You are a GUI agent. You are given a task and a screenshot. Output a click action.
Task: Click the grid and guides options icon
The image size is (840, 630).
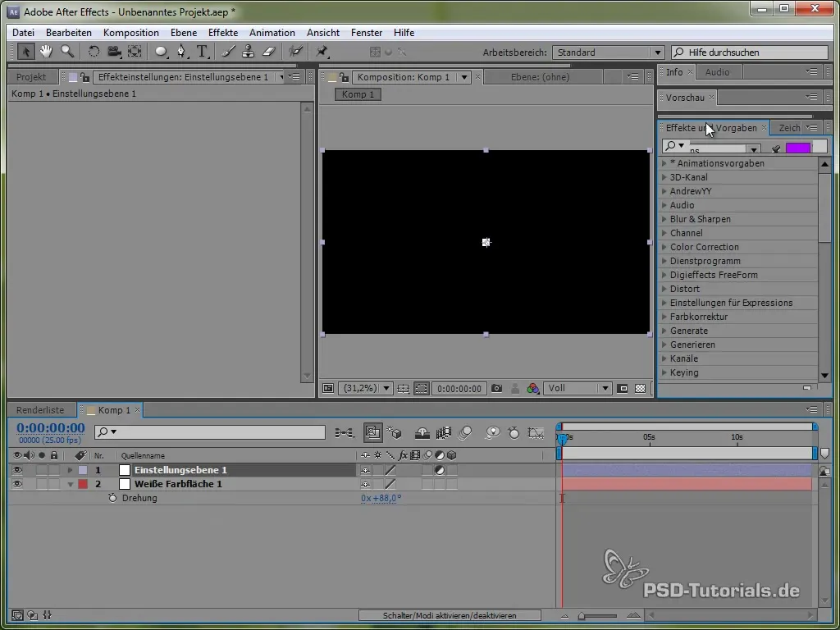pyautogui.click(x=404, y=388)
